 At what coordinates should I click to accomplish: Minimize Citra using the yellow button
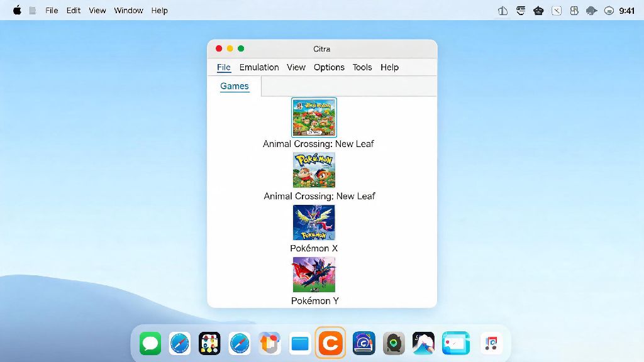coord(230,48)
